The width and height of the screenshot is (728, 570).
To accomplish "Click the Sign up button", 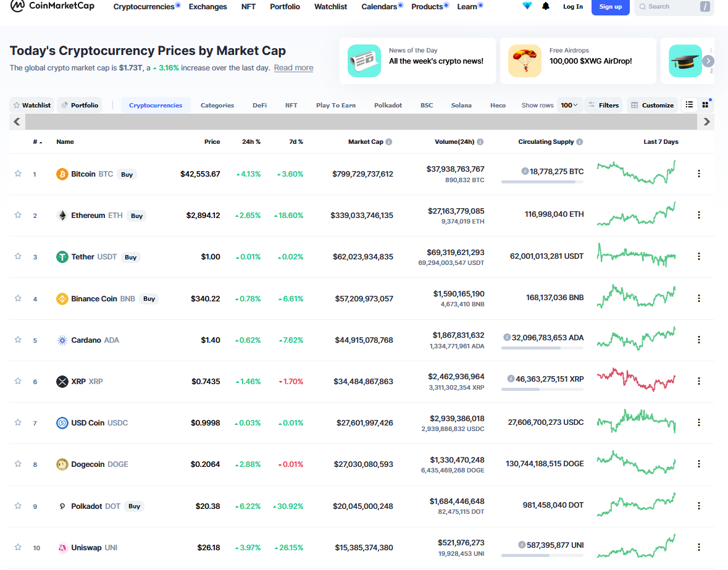I will point(610,7).
